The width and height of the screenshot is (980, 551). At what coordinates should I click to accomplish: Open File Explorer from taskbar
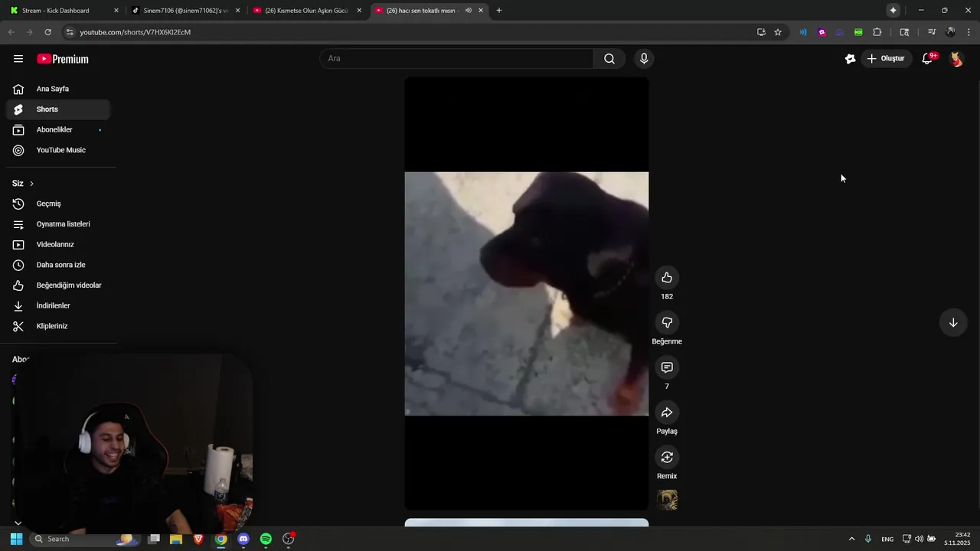pos(176,539)
